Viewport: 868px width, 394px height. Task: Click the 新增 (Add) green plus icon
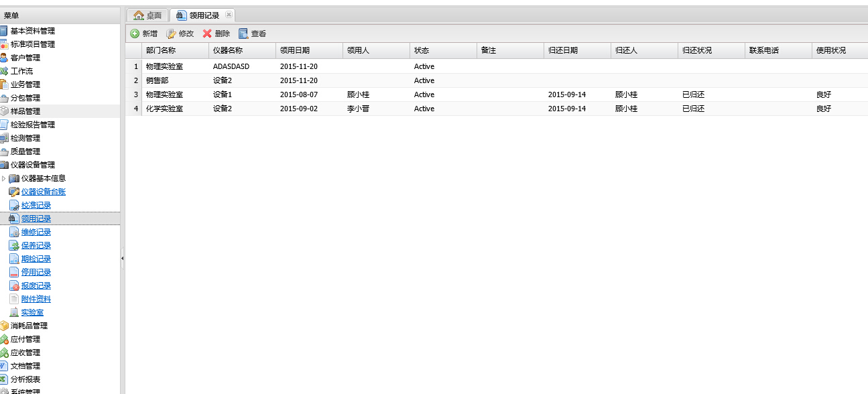coord(135,34)
